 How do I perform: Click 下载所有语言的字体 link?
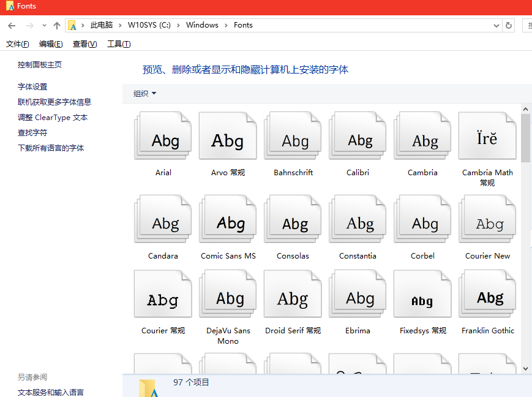pos(51,148)
